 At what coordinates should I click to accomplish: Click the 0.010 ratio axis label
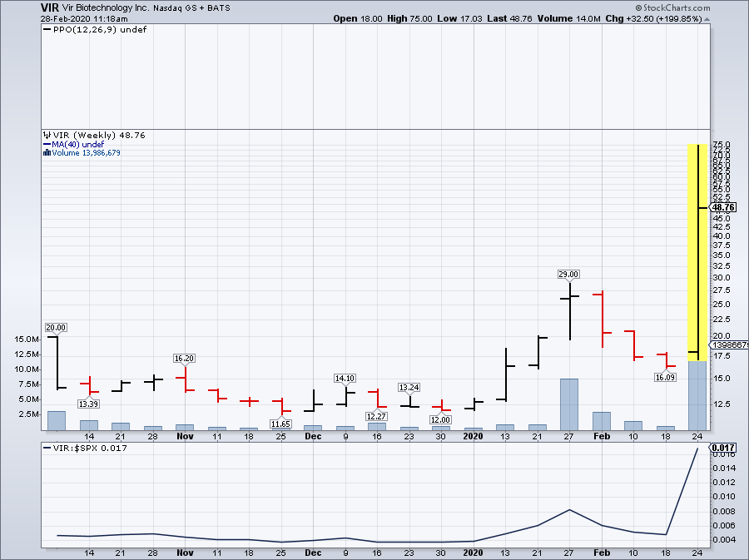pyautogui.click(x=724, y=497)
